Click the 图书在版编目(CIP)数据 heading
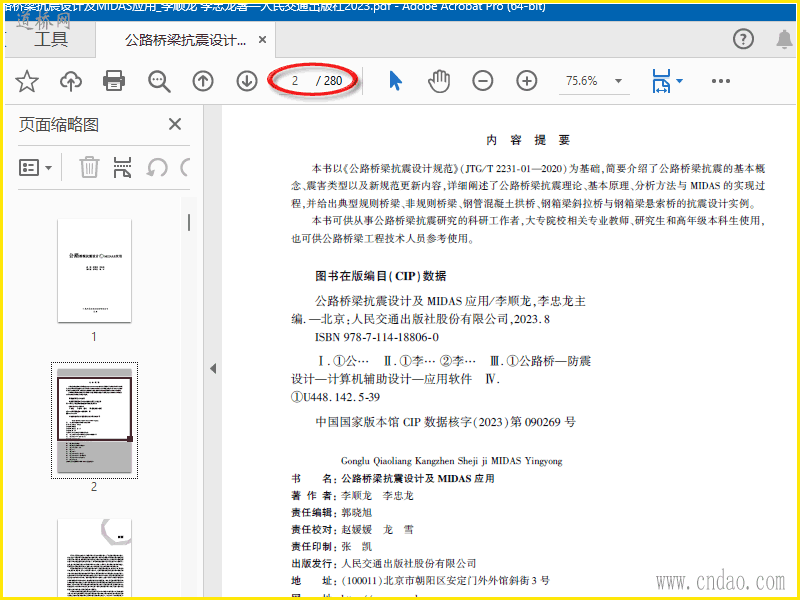This screenshot has height=600, width=800. 381,276
